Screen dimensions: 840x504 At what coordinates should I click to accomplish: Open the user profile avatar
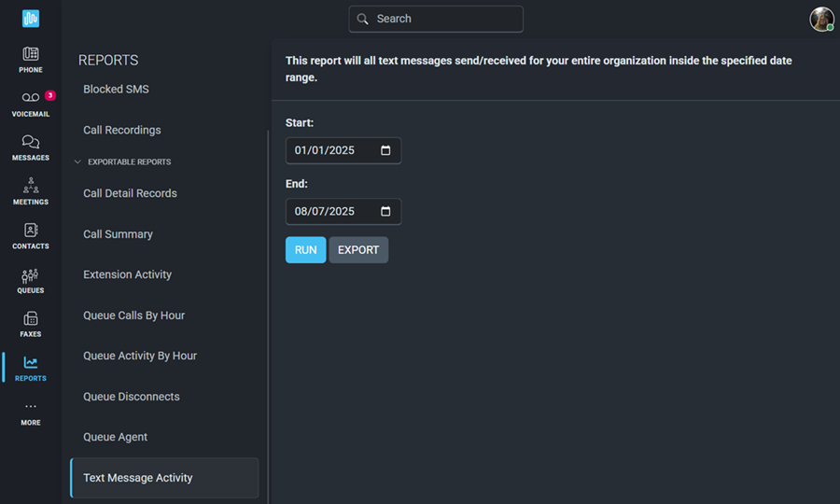click(821, 20)
